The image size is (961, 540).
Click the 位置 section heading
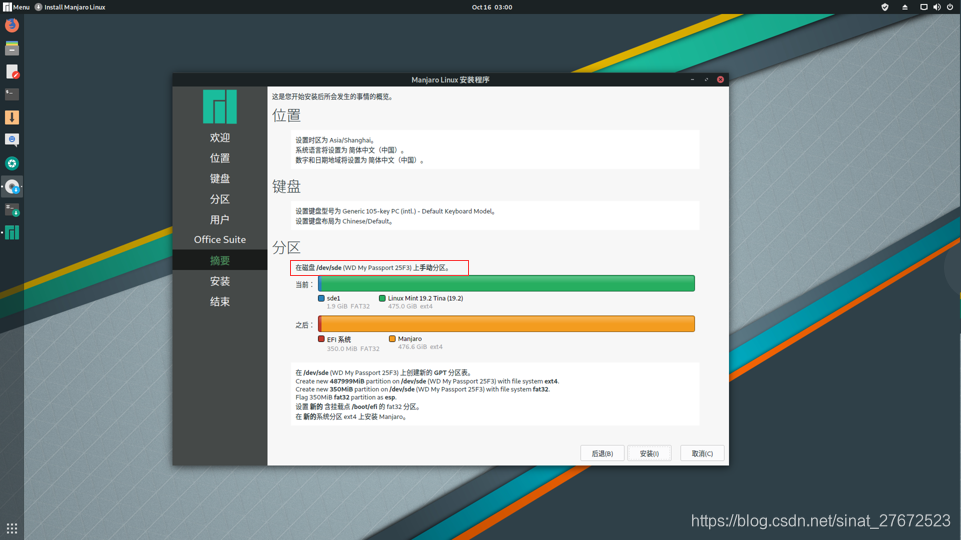pyautogui.click(x=286, y=115)
